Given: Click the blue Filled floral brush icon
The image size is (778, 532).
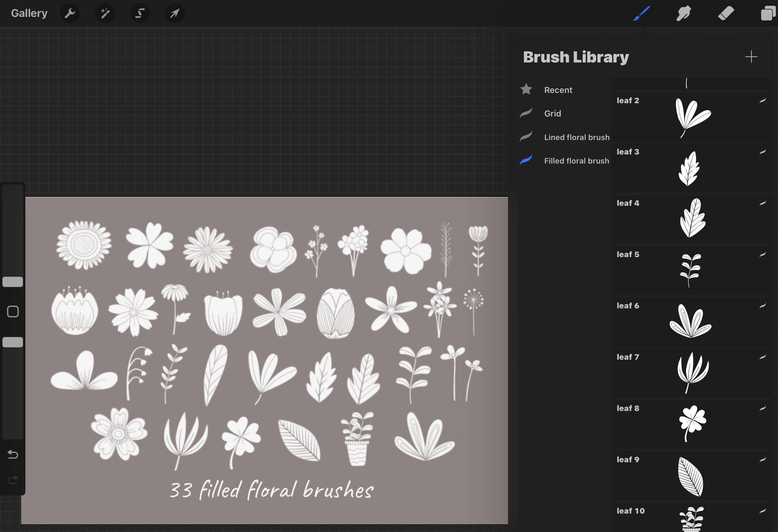Looking at the screenshot, I should click(x=526, y=160).
